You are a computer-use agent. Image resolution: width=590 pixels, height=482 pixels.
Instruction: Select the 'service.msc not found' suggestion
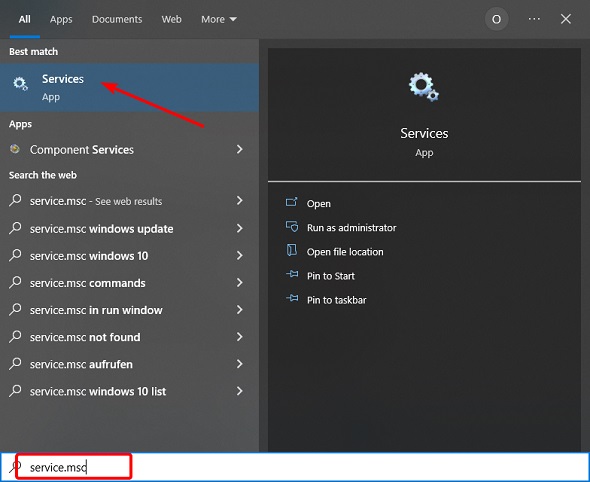(129, 337)
